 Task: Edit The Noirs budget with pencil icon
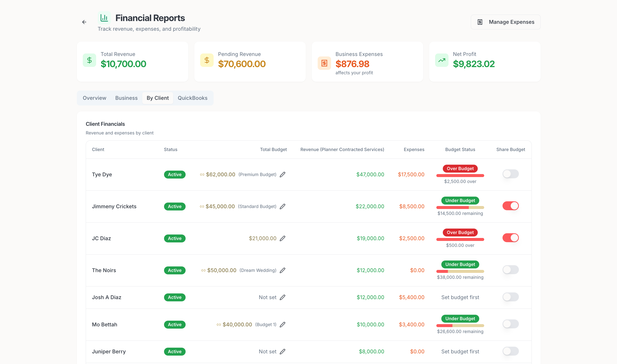[x=282, y=270]
